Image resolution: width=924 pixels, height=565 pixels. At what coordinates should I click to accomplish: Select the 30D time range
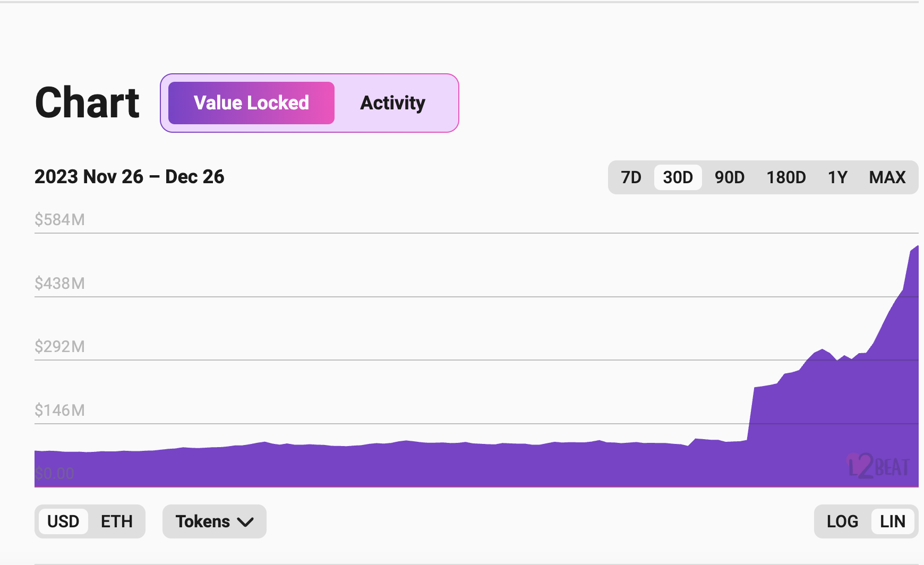[678, 177]
